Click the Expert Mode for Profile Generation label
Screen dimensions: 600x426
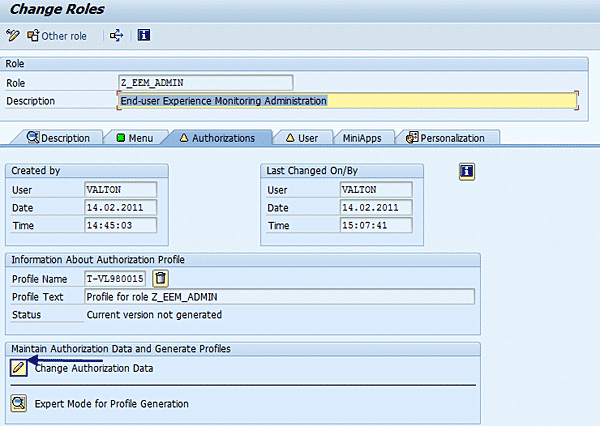tap(111, 404)
